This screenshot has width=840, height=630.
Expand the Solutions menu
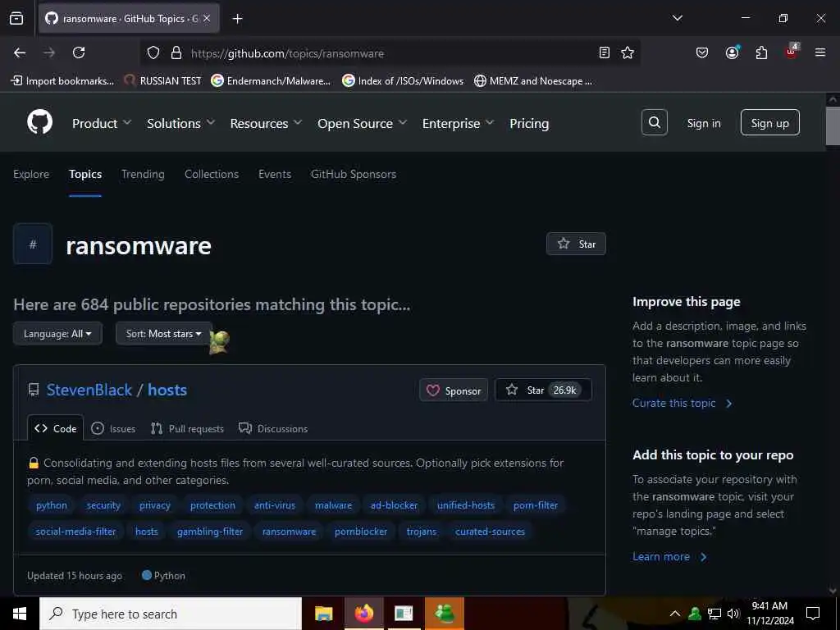[181, 123]
